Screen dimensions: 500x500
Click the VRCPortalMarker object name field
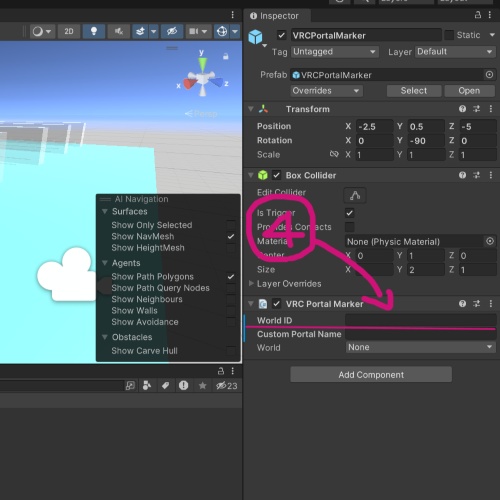[366, 35]
